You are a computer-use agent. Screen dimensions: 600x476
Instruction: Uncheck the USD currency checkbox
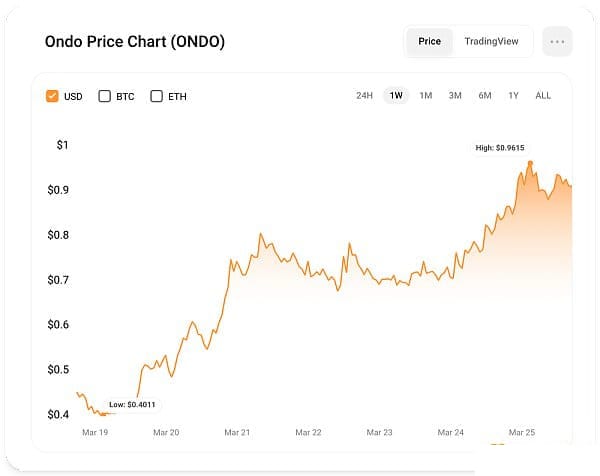click(52, 96)
